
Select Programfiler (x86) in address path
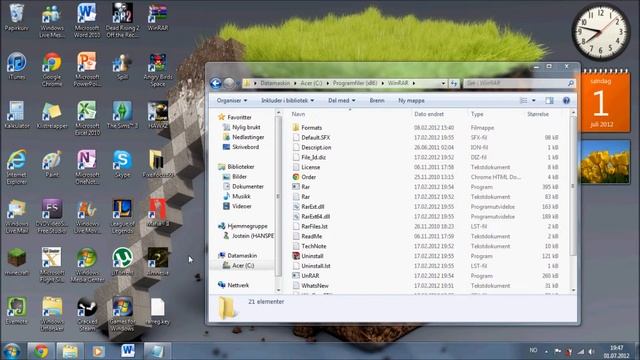(x=355, y=83)
